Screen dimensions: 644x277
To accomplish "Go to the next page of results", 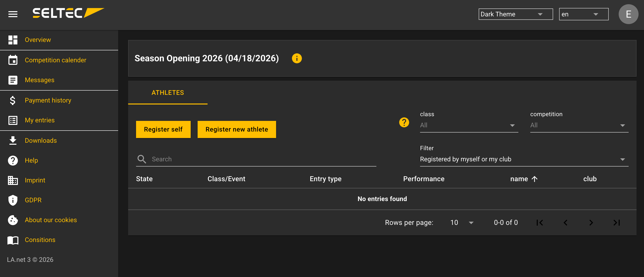I will (x=591, y=222).
